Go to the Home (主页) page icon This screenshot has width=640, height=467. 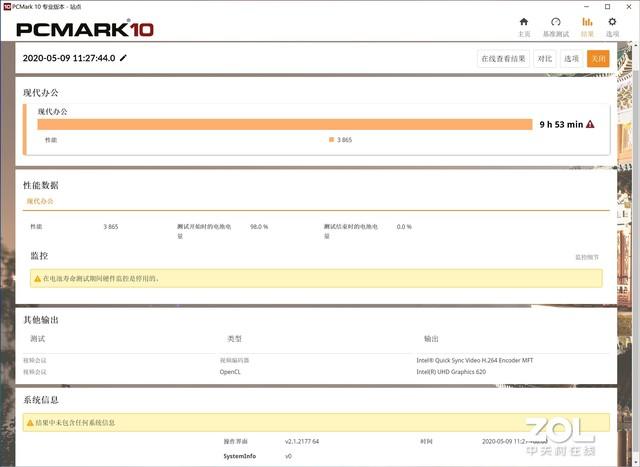point(524,22)
